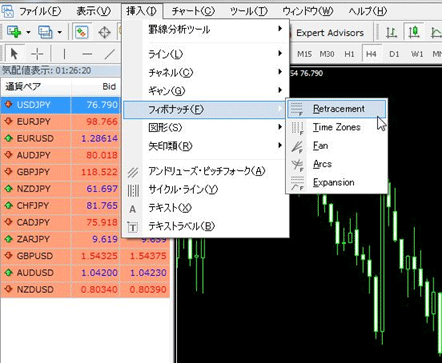Image resolution: width=442 pixels, height=363 pixels.
Task: Click the Bid column header
Action: click(96, 87)
